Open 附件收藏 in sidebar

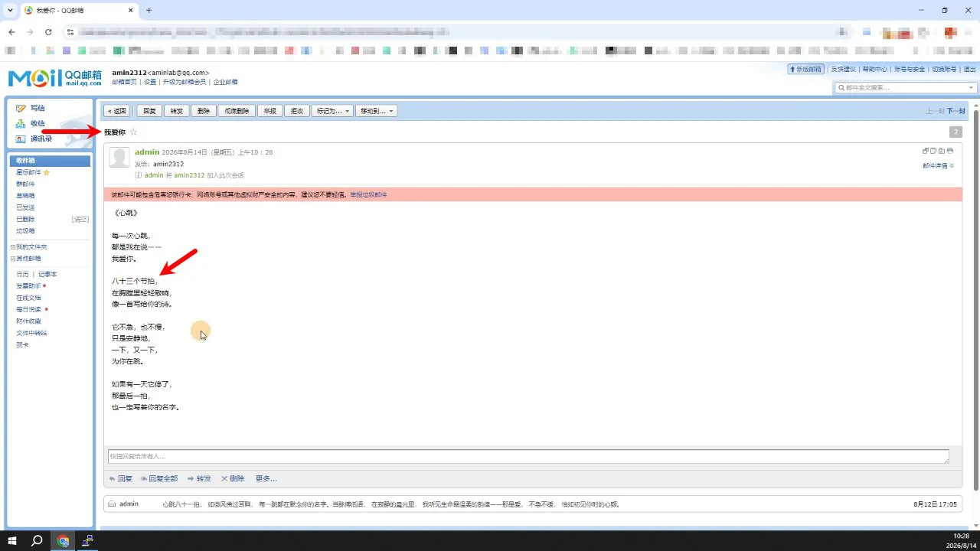[x=28, y=321]
